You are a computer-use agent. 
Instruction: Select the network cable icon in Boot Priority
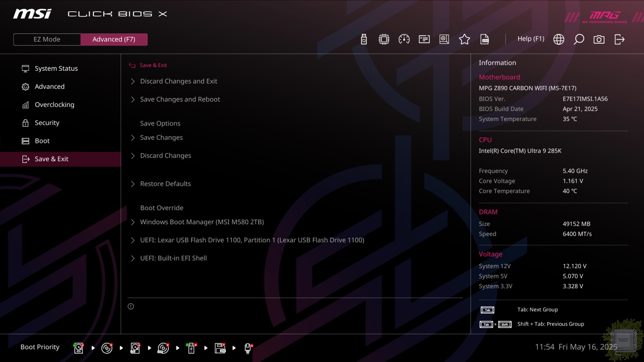248,348
